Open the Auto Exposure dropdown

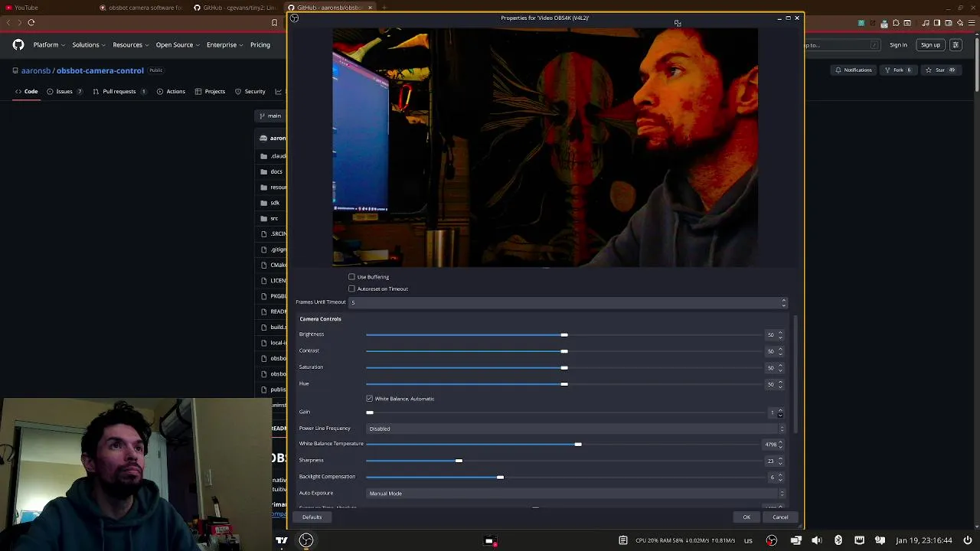(577, 494)
